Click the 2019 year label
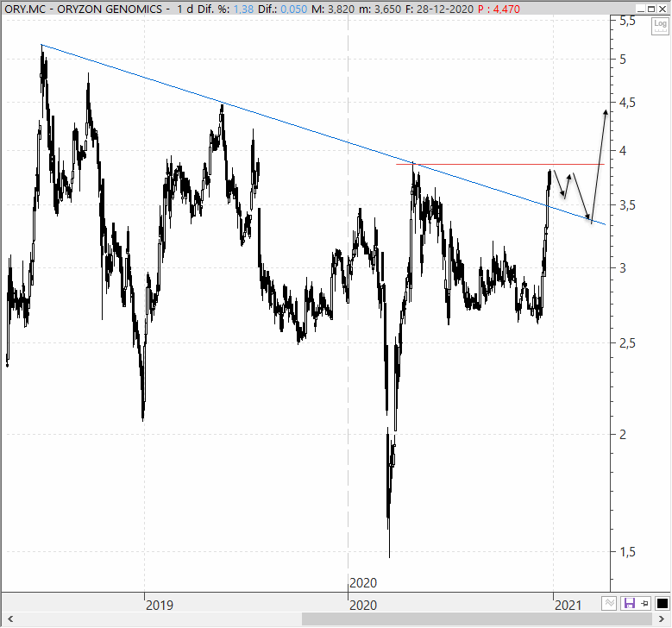The image size is (672, 628). (x=160, y=606)
